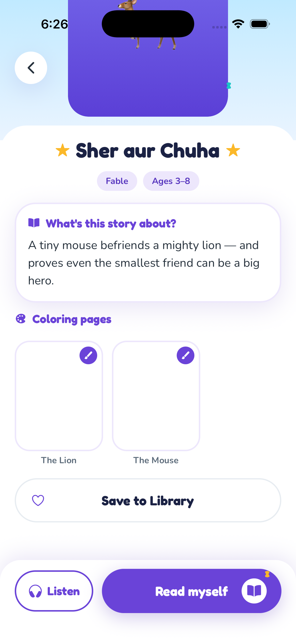Tap the headphones icon in Listen
This screenshot has width=296, height=644.
coord(35,591)
